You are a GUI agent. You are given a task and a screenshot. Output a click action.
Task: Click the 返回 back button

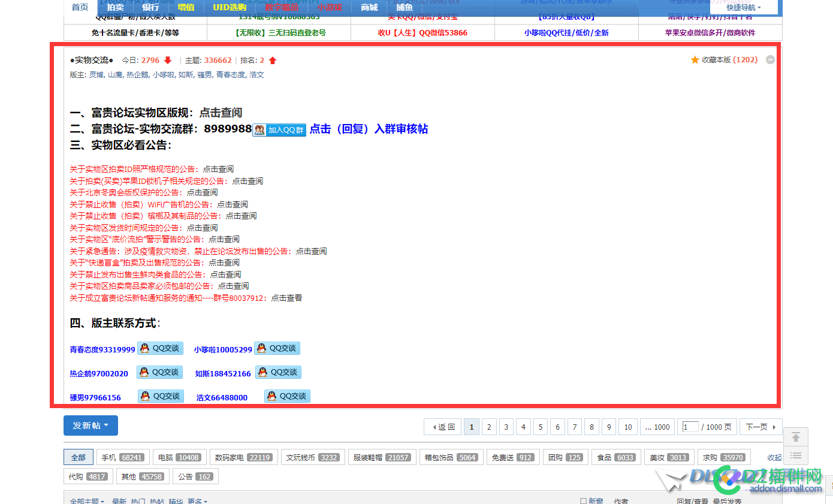pyautogui.click(x=443, y=427)
